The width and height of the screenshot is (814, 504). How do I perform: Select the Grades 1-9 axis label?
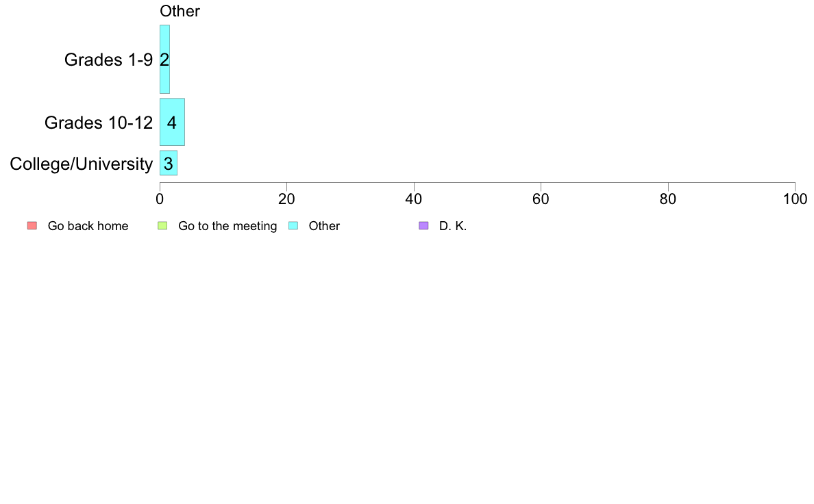tap(108, 60)
